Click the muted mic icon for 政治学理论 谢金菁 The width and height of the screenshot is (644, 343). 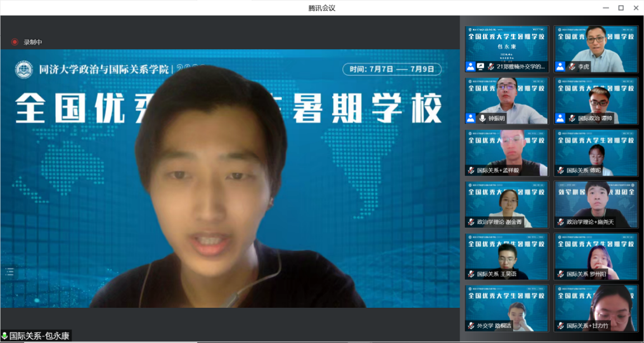coord(471,222)
